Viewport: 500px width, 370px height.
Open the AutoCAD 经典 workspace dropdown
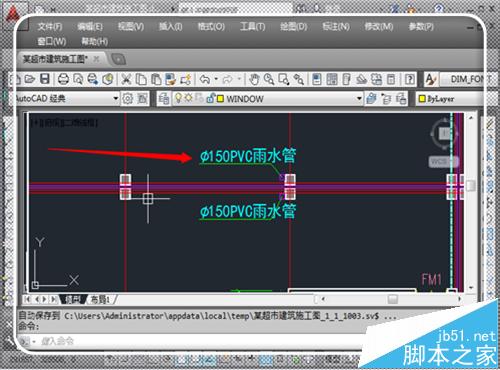click(x=115, y=99)
